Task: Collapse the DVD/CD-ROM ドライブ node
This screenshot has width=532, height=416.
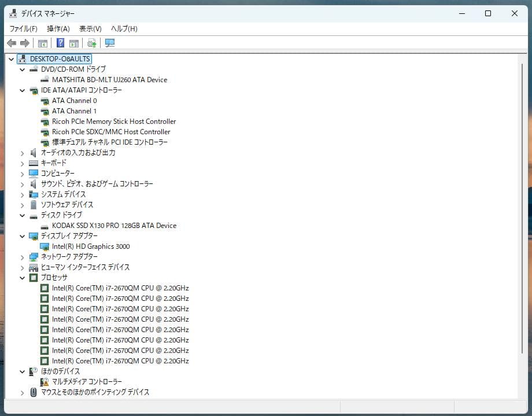Action: point(23,69)
